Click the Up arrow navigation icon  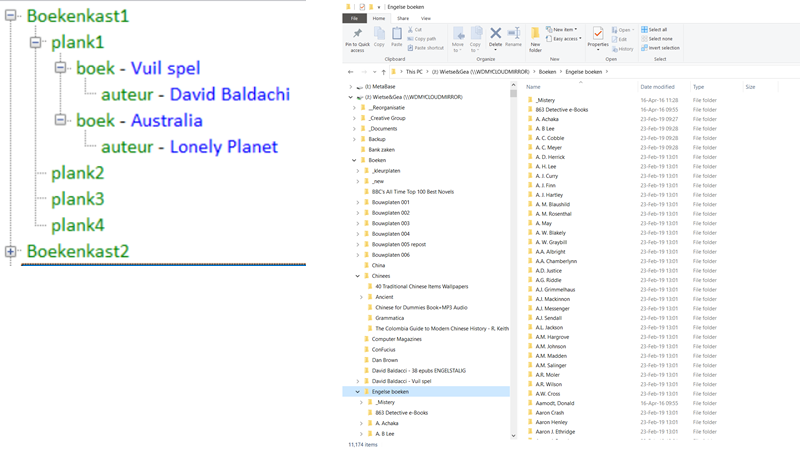(x=384, y=72)
